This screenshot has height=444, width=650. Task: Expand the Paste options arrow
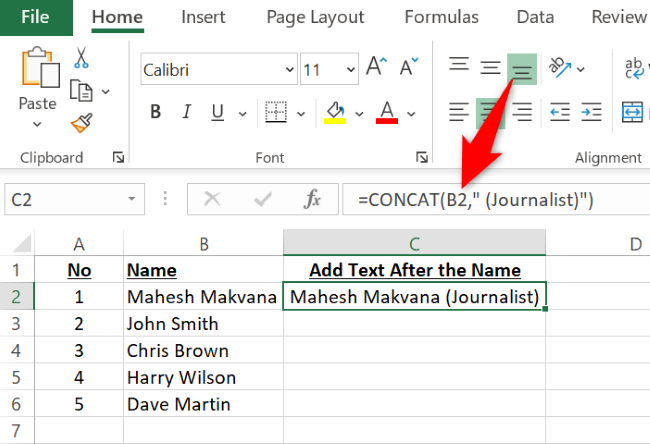pyautogui.click(x=37, y=124)
